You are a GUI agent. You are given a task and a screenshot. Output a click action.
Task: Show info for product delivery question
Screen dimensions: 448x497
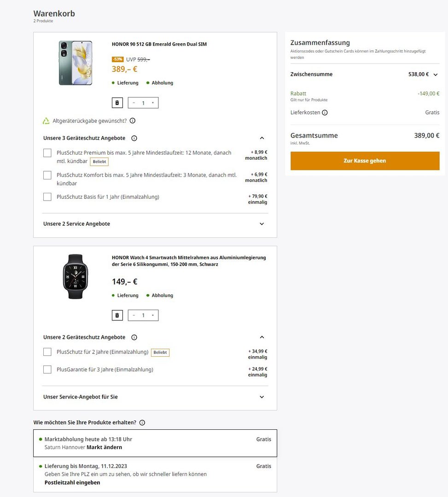[x=142, y=422]
